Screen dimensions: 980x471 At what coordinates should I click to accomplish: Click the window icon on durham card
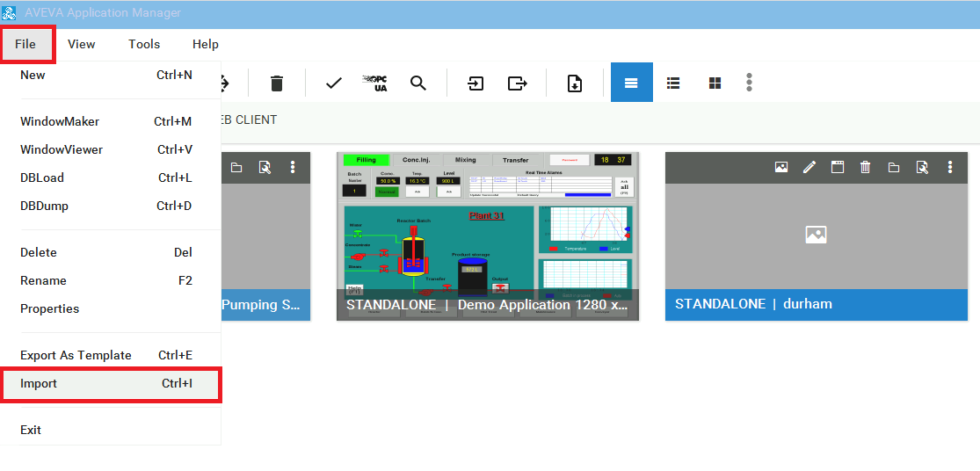[x=838, y=167]
